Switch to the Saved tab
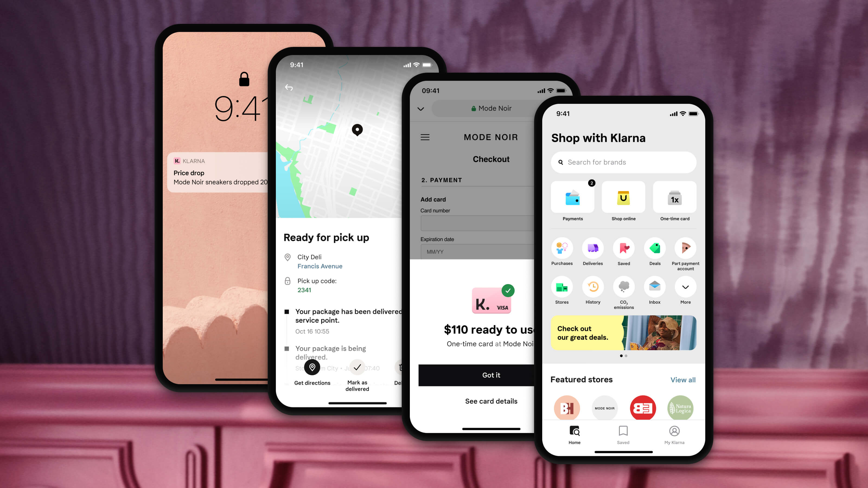The image size is (868, 488). tap(623, 435)
